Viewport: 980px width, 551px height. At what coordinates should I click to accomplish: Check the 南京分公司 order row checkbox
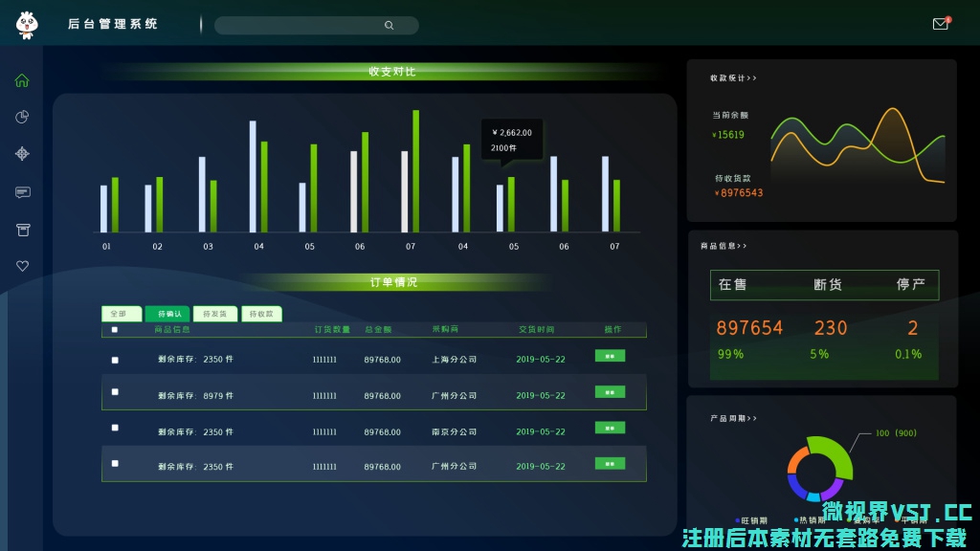115,428
